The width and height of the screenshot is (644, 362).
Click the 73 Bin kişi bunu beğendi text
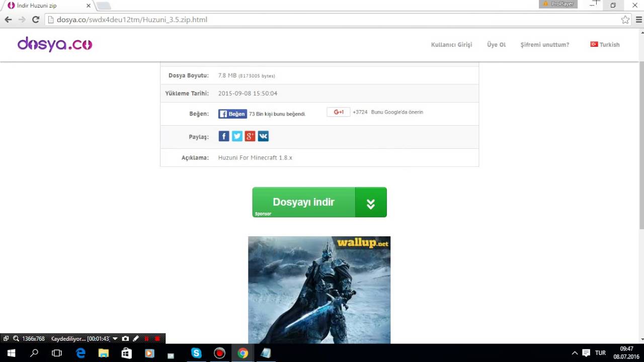pyautogui.click(x=277, y=114)
